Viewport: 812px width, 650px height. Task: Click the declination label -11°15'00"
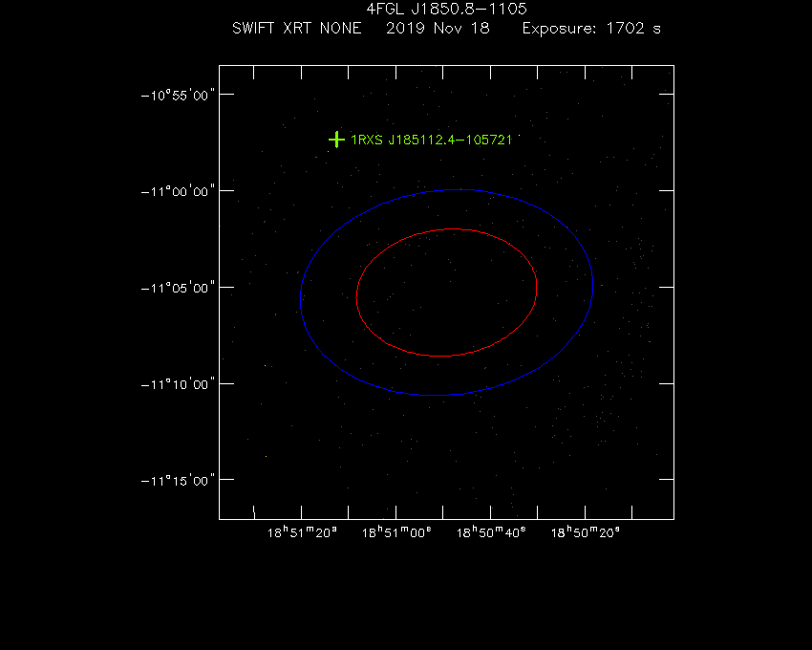[178, 481]
